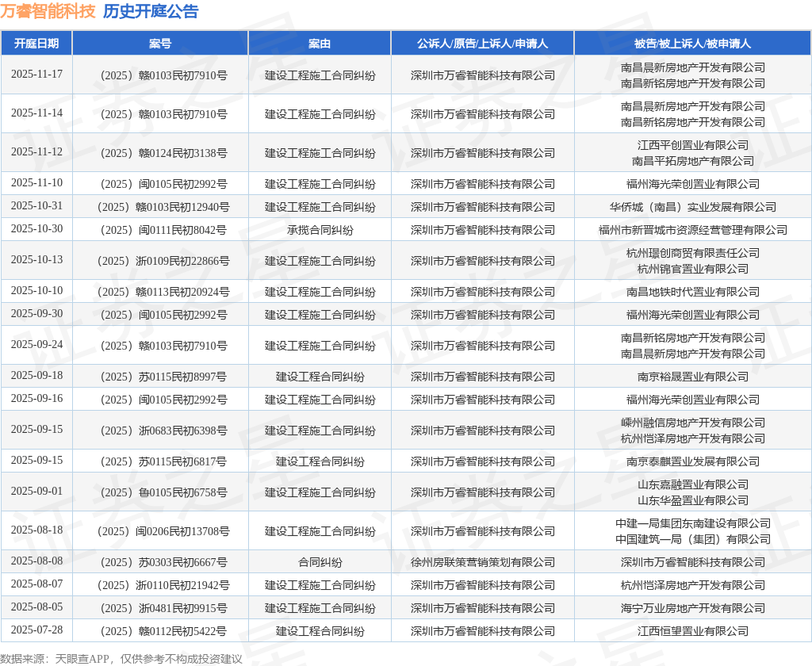Click case number 苏0115民初6817号
Viewport: 812px width, 666px height.
163,462
